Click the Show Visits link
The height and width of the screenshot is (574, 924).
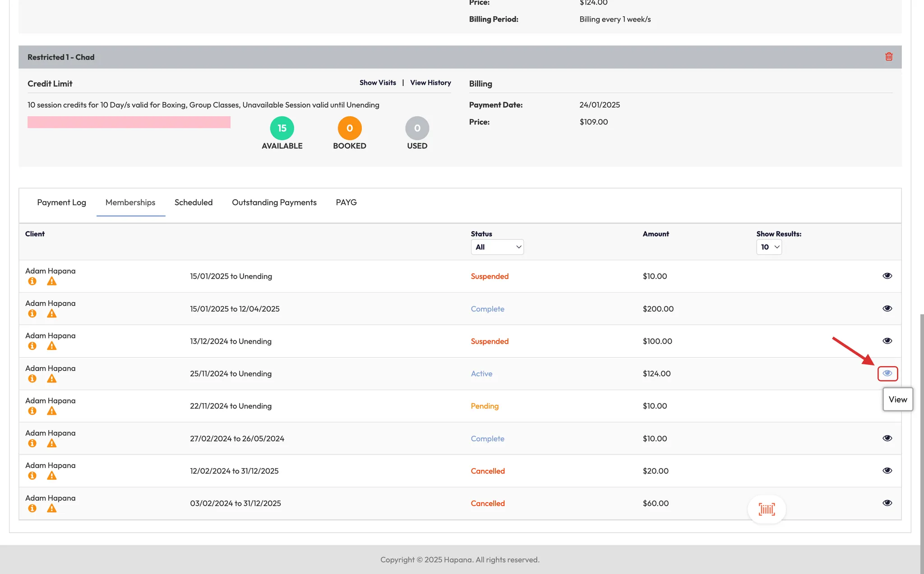click(x=378, y=83)
